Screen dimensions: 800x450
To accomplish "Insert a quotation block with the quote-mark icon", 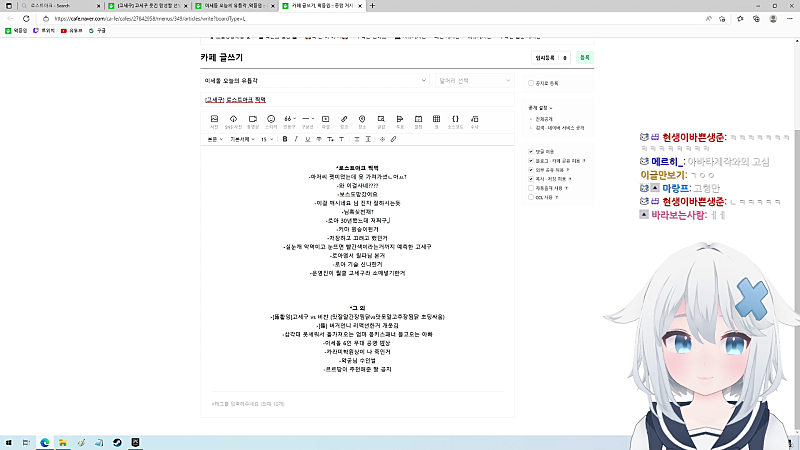I will pyautogui.click(x=289, y=121).
